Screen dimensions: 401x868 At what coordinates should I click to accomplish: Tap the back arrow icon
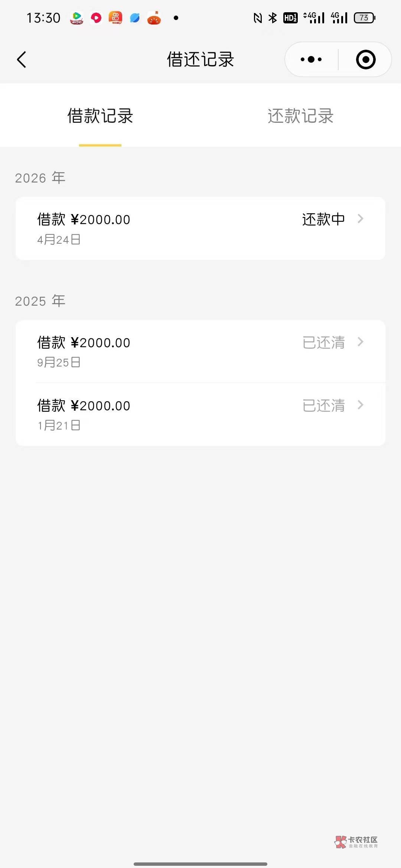click(22, 59)
